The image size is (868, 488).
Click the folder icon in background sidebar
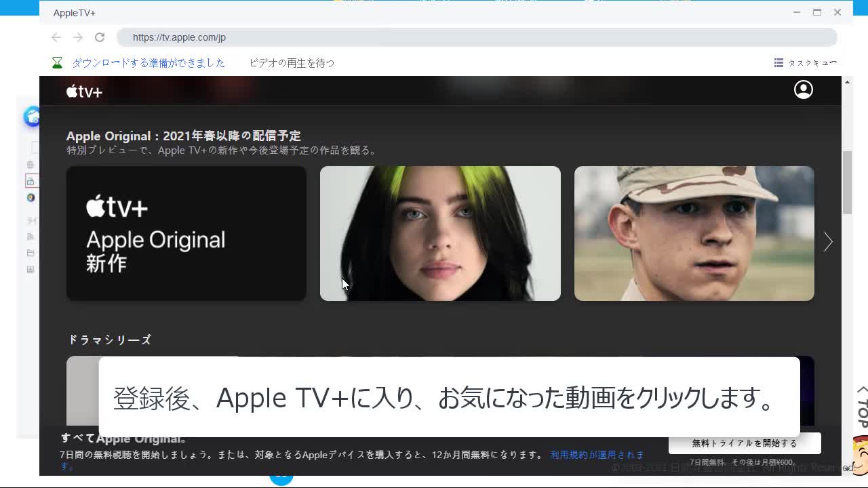31,253
